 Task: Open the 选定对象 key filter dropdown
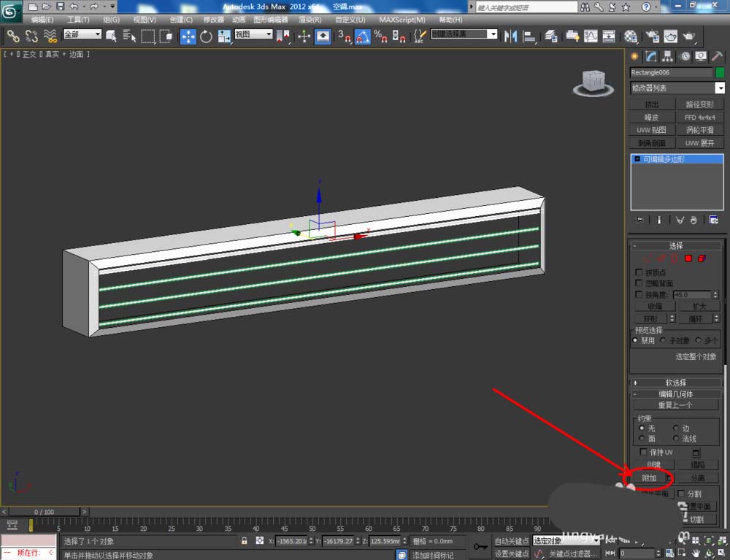pos(566,541)
